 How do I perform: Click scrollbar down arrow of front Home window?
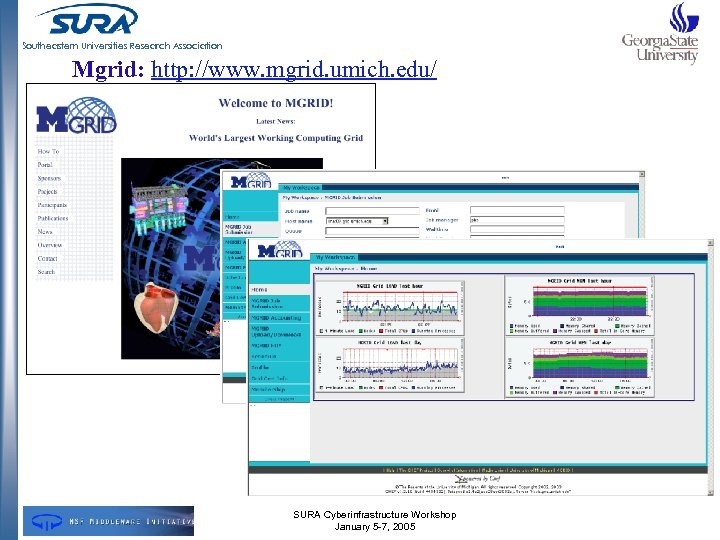pyautogui.click(x=711, y=491)
